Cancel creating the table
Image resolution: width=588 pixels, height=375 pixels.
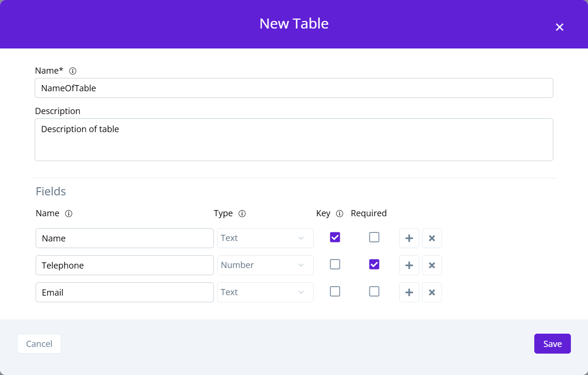(x=39, y=343)
